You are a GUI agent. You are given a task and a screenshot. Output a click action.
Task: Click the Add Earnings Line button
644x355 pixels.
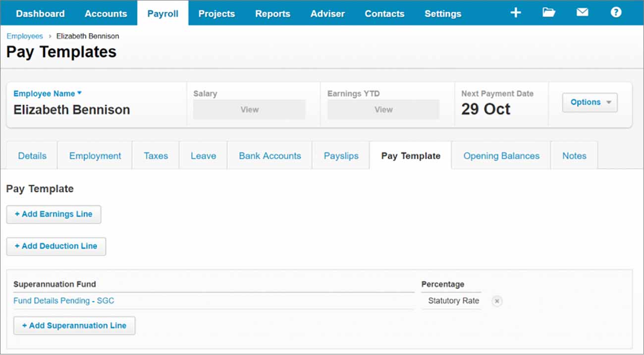point(54,214)
